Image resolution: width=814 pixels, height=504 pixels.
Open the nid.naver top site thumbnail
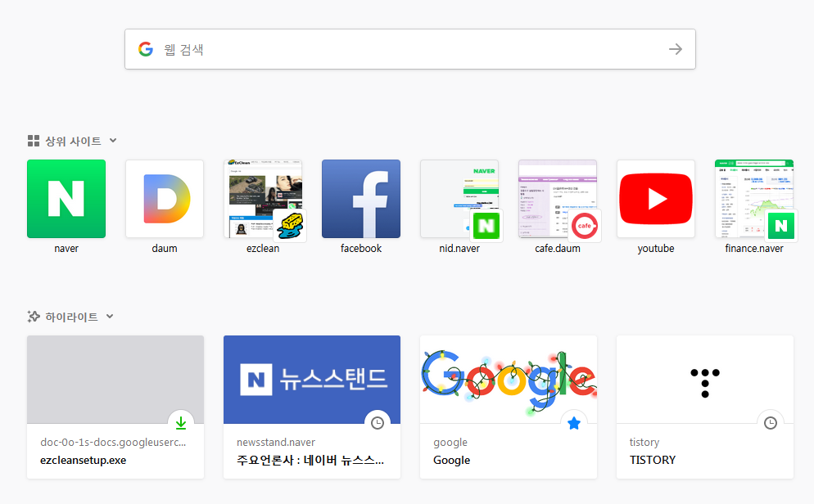459,199
